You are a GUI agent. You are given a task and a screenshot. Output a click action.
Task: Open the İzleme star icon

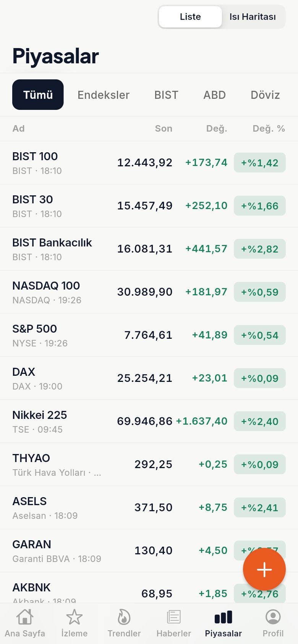[74, 617]
